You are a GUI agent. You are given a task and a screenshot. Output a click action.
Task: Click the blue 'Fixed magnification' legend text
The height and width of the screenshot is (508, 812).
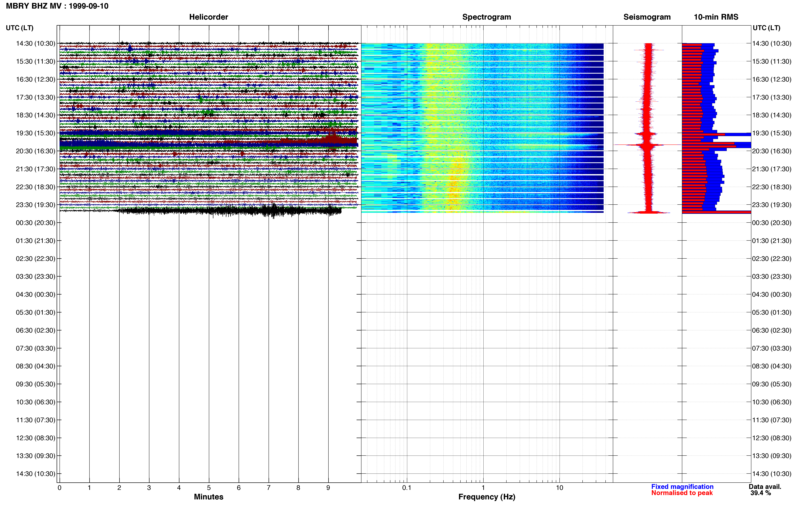pos(682,486)
